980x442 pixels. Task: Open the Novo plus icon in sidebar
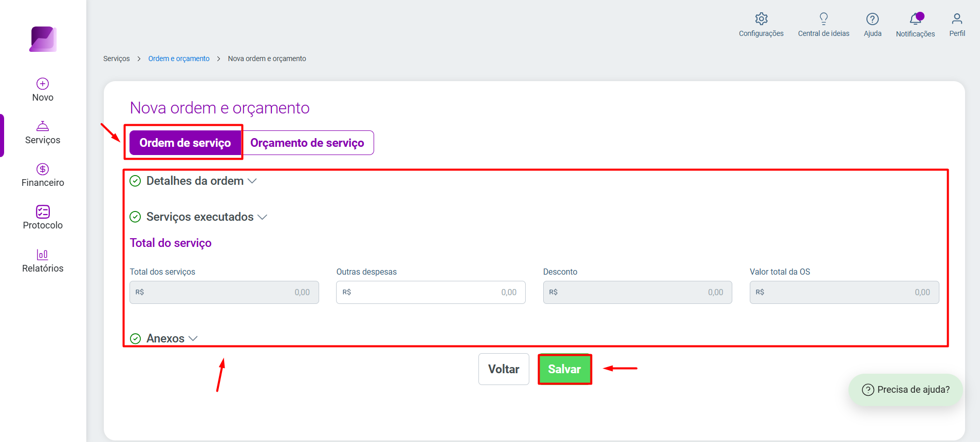point(43,84)
